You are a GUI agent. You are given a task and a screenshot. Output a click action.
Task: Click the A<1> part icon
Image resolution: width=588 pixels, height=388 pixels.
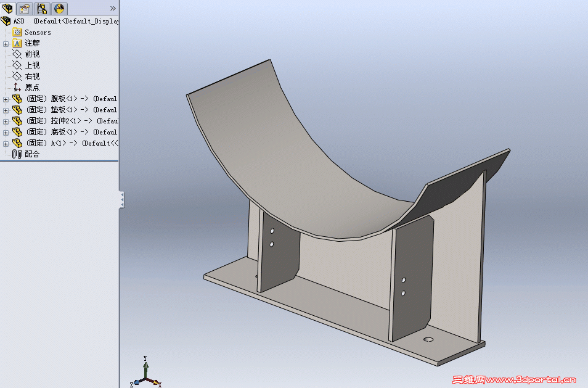[x=17, y=143]
